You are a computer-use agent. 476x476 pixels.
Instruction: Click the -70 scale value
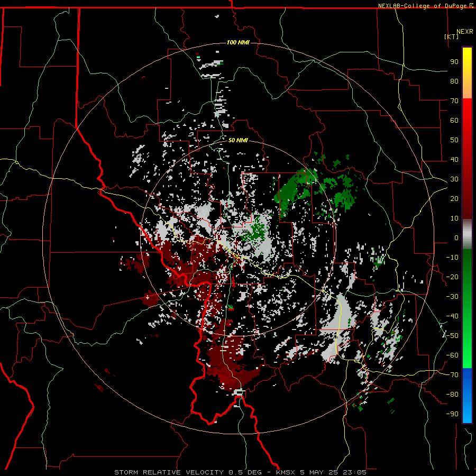point(452,374)
